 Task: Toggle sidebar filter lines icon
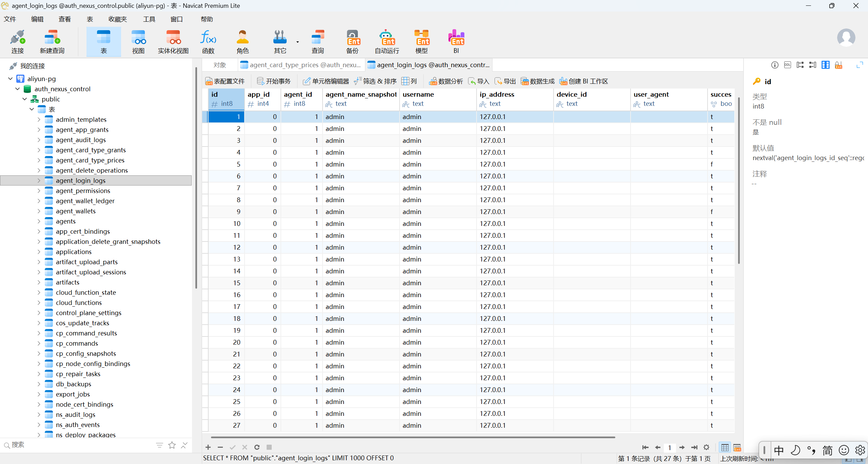pyautogui.click(x=159, y=445)
